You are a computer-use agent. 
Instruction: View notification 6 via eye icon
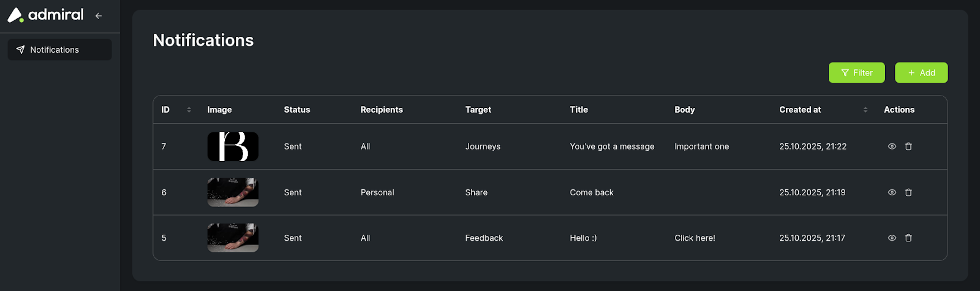coord(892,192)
